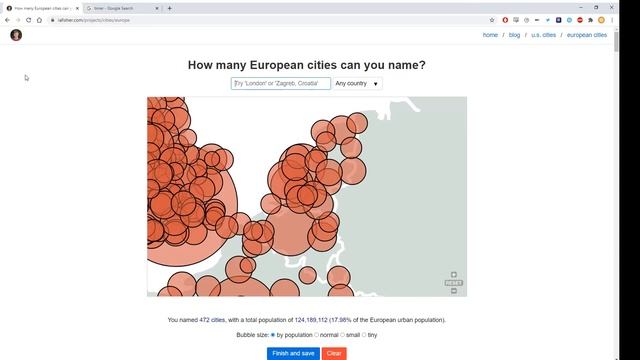This screenshot has height=360, width=640.
Task: Open the Chrome profile avatar
Action: [601, 20]
